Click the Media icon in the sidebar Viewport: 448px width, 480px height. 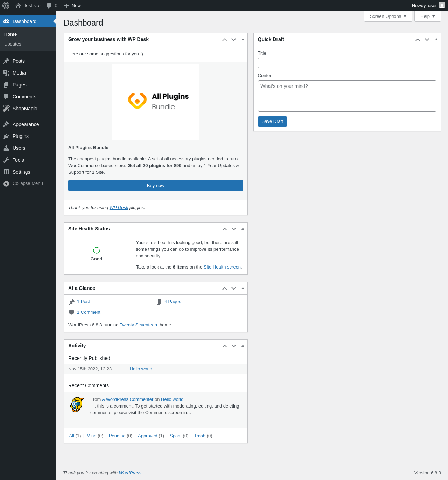pos(6,73)
